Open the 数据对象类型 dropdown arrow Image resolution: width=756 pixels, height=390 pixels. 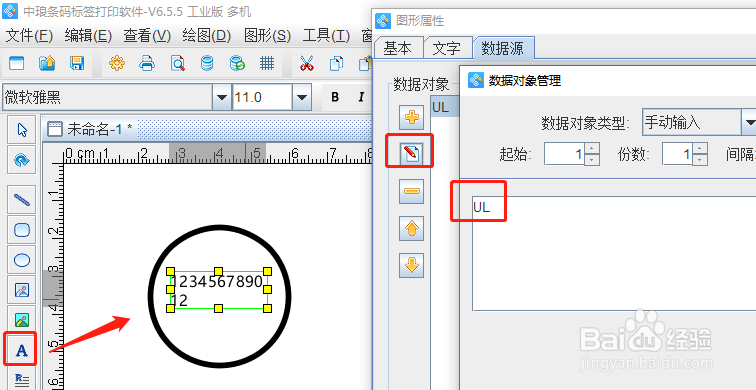(x=749, y=122)
